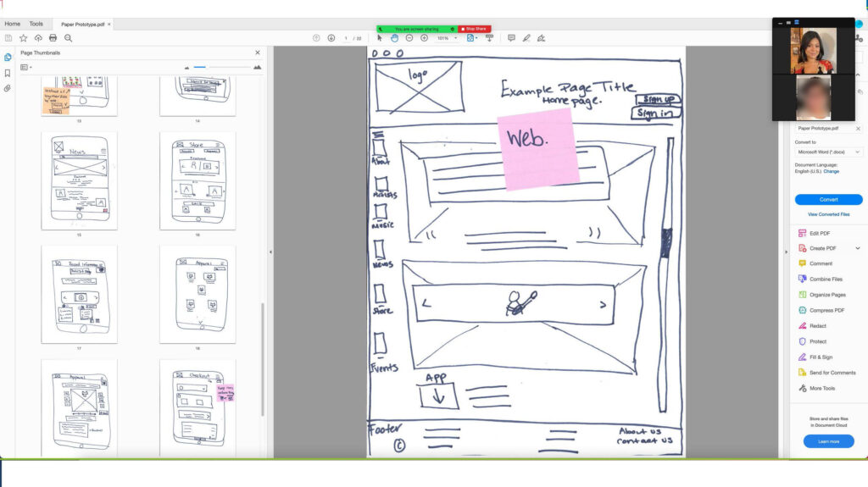This screenshot has height=487, width=868.
Task: Open the Find text magnifier icon
Action: click(68, 38)
